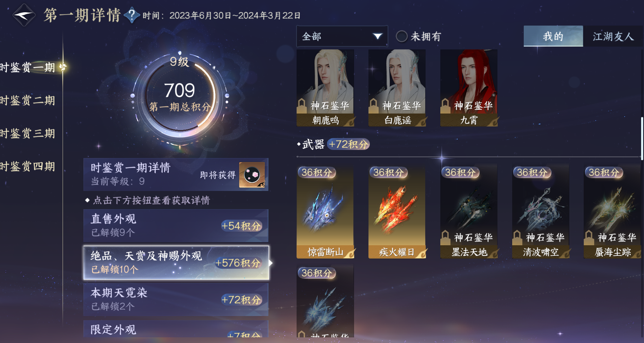Open the 朝鹿鸣 hairstyle thumbnail
This screenshot has width=644, height=343.
[325, 88]
